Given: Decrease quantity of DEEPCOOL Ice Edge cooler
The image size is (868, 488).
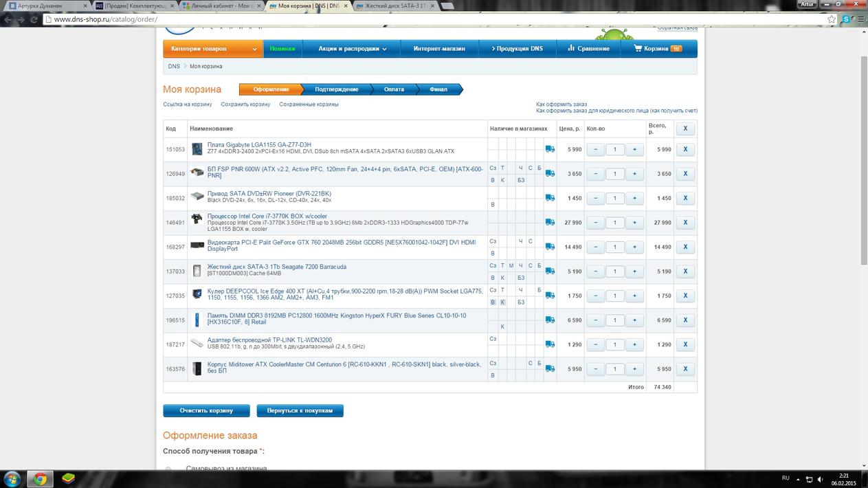Looking at the screenshot, I should click(595, 296).
